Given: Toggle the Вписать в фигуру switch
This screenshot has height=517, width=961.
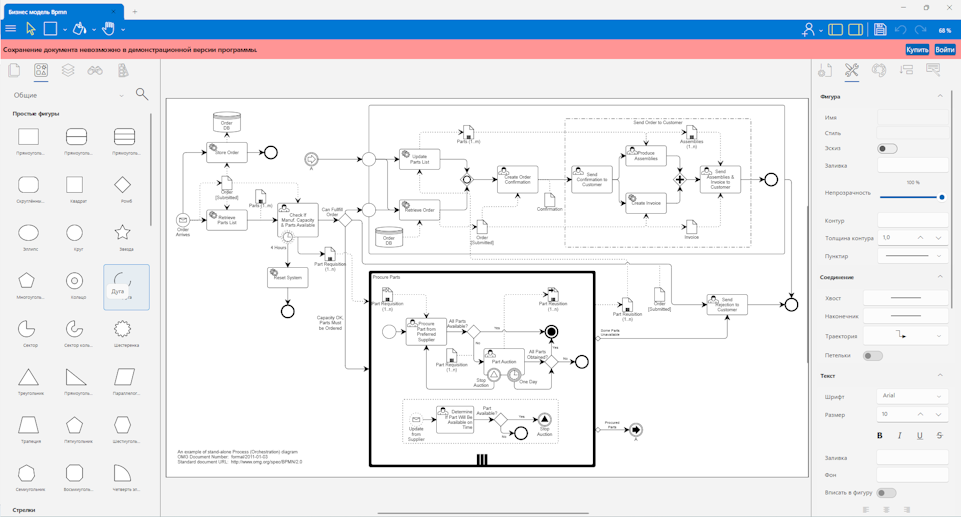Looking at the screenshot, I should (886, 493).
